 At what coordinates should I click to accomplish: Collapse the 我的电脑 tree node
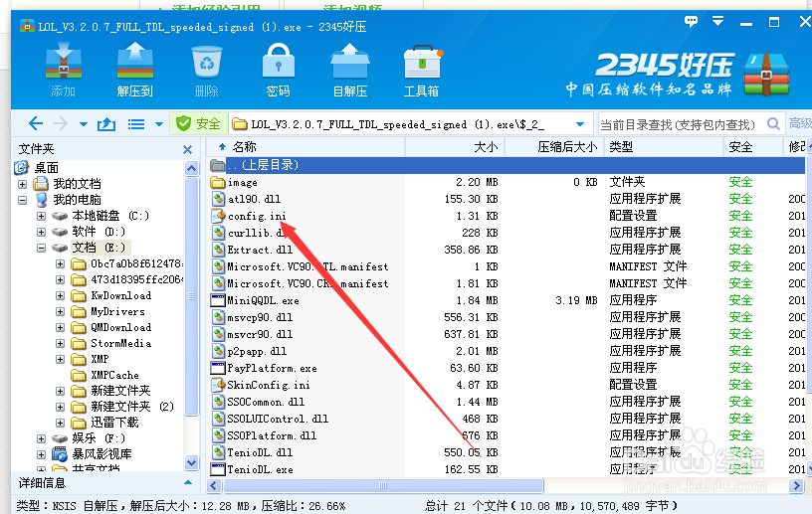click(x=22, y=200)
